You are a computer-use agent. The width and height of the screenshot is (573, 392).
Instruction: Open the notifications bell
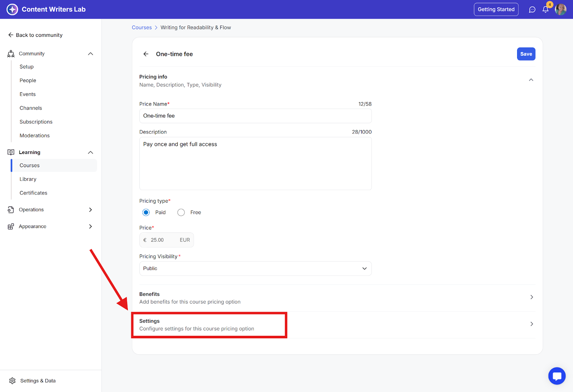point(545,10)
